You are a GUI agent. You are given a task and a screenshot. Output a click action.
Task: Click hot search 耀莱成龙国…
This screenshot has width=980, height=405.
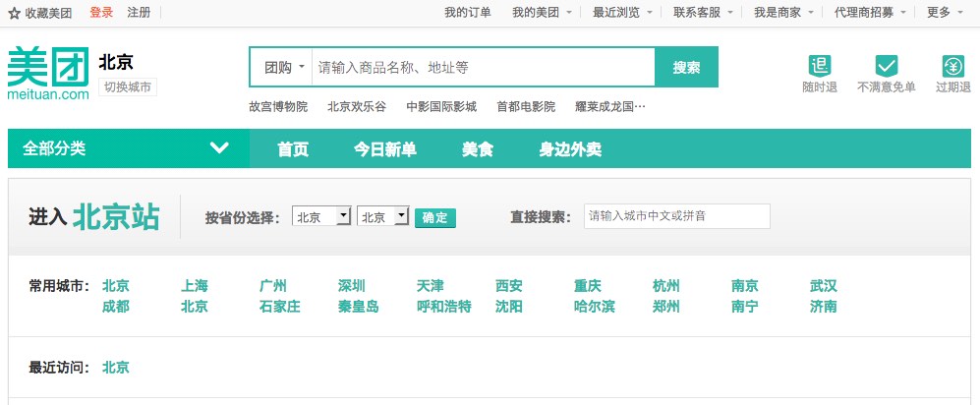click(610, 107)
